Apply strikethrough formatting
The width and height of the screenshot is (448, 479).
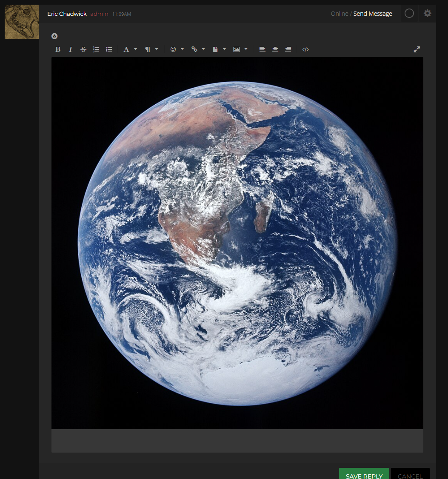coord(83,49)
